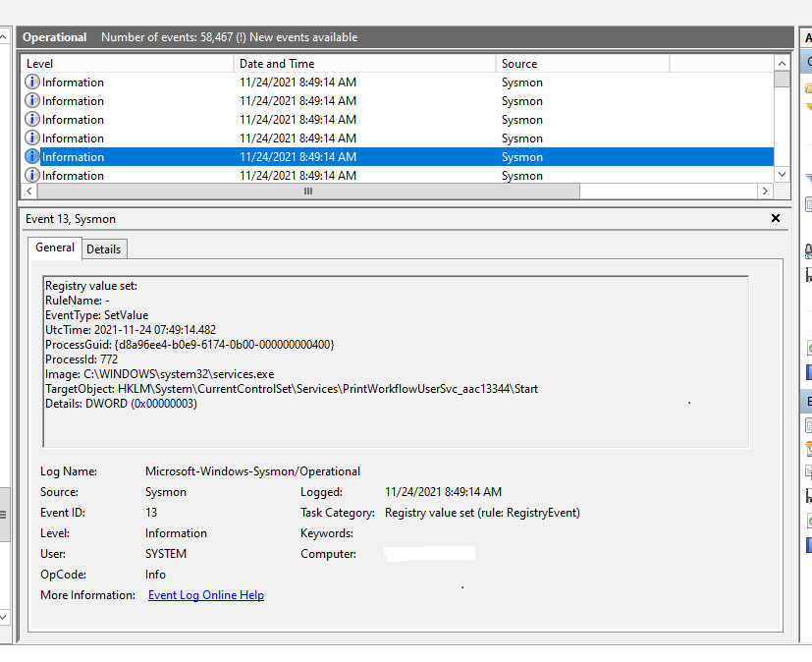Image resolution: width=812 pixels, height=662 pixels.
Task: Click the info icon of the highlighted event row
Action: 32,156
